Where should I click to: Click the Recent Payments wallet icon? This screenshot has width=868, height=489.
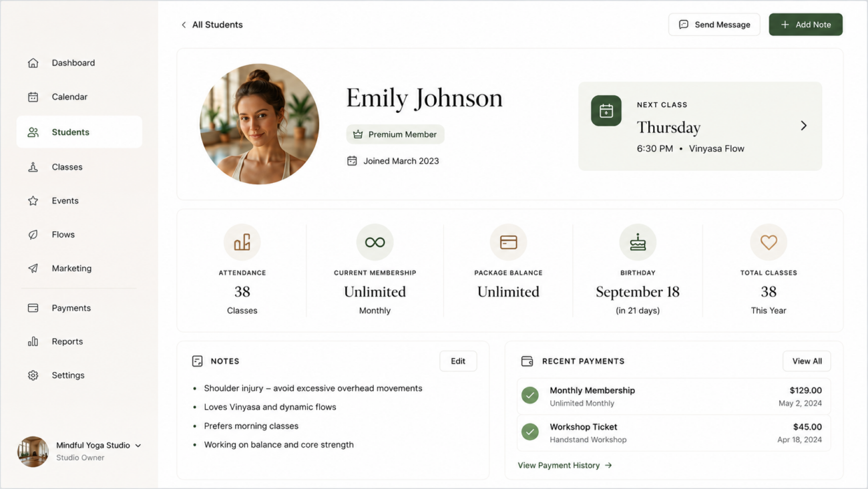tap(527, 361)
